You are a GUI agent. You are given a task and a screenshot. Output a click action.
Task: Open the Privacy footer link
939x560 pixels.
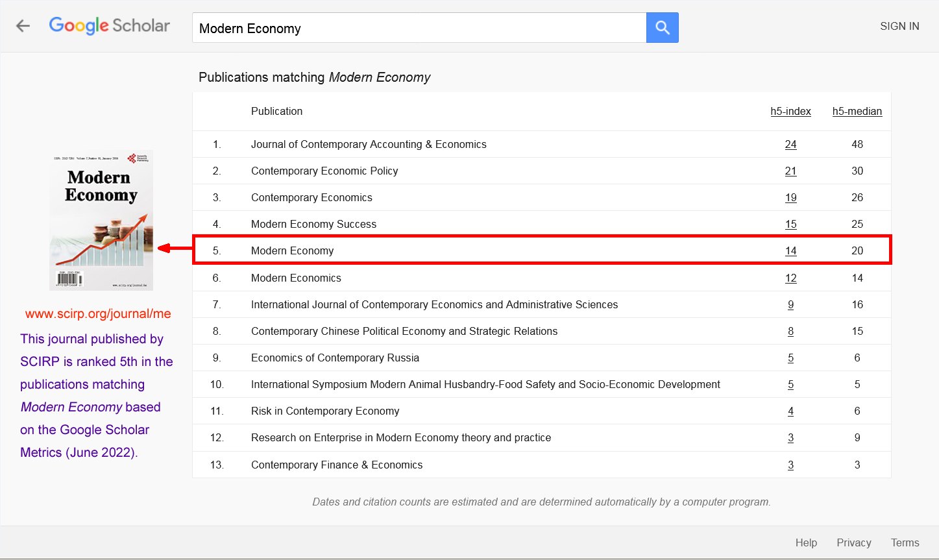tap(853, 542)
